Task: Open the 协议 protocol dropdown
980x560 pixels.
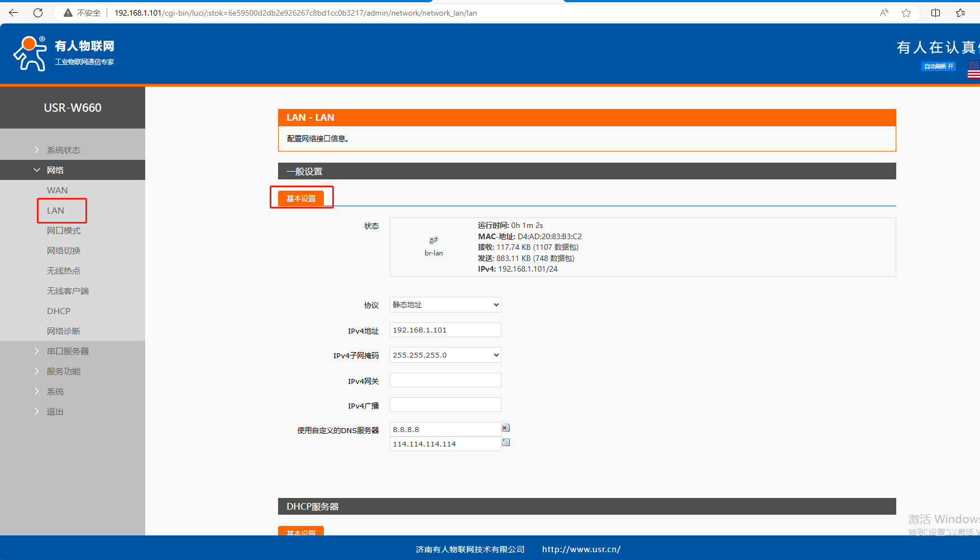Action: 445,305
